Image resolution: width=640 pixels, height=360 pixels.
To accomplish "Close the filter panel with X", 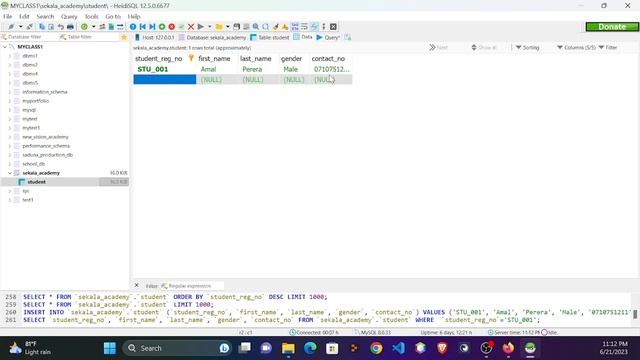I will pyautogui.click(x=137, y=285).
